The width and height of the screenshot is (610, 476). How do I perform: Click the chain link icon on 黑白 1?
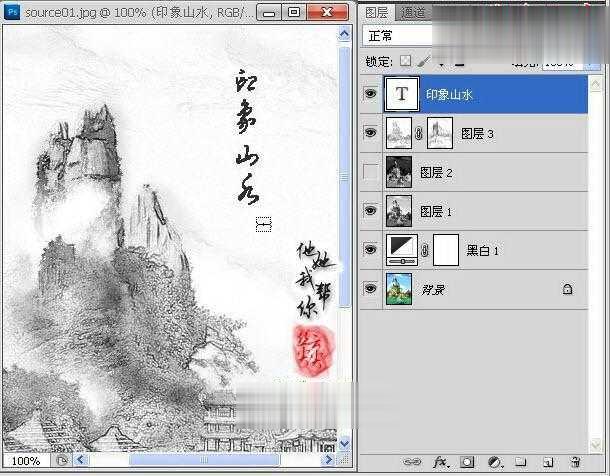tap(425, 250)
